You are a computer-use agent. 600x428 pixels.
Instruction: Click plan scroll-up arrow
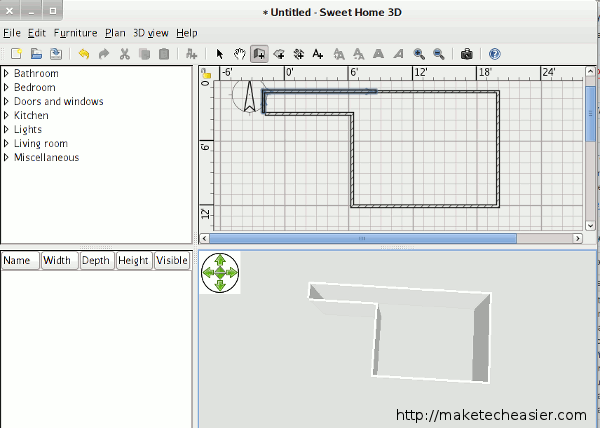[590, 72]
